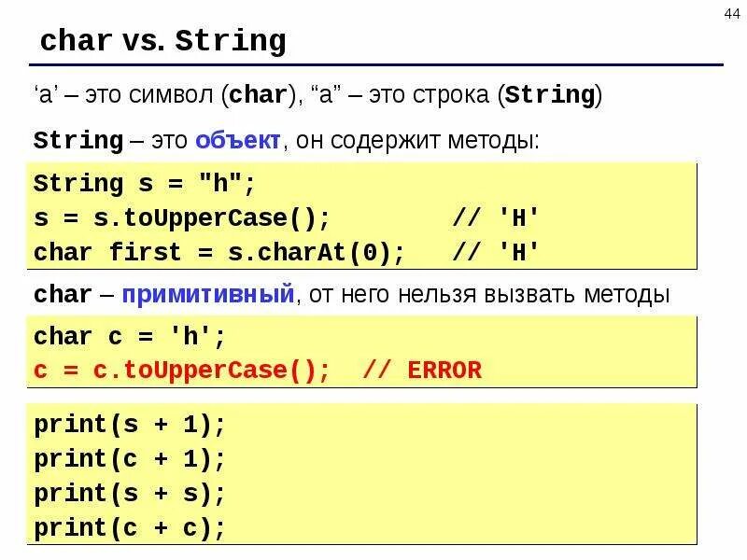Screen dimensions: 747x560
Task: Click the comment // 'H' after charAt(0)
Action: pos(496,252)
